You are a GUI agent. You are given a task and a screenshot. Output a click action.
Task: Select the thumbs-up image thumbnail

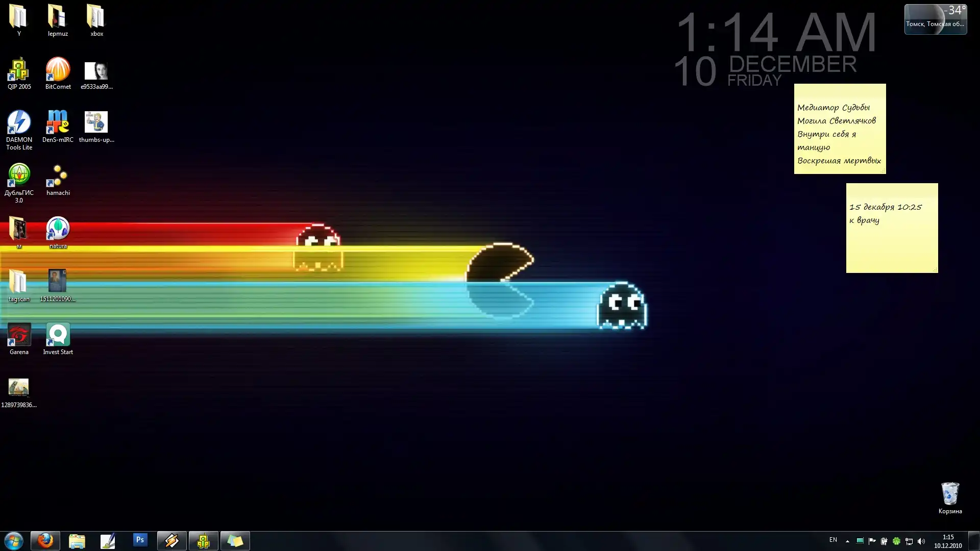[x=96, y=123]
